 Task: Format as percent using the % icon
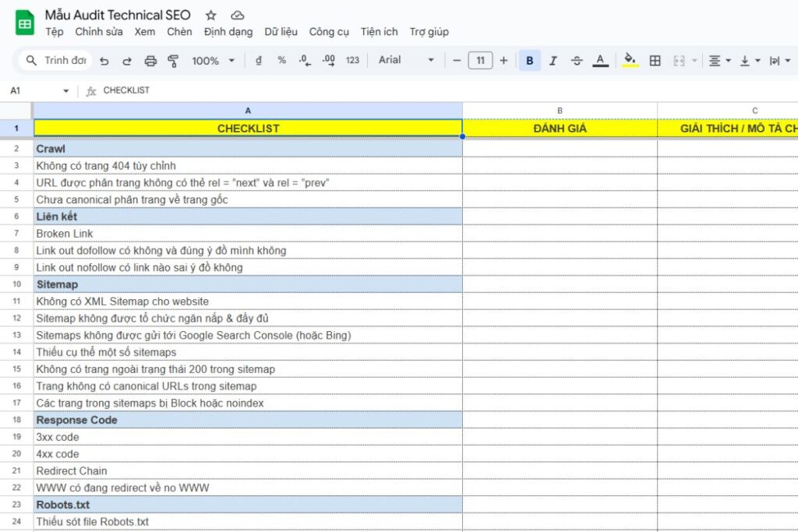point(281,61)
